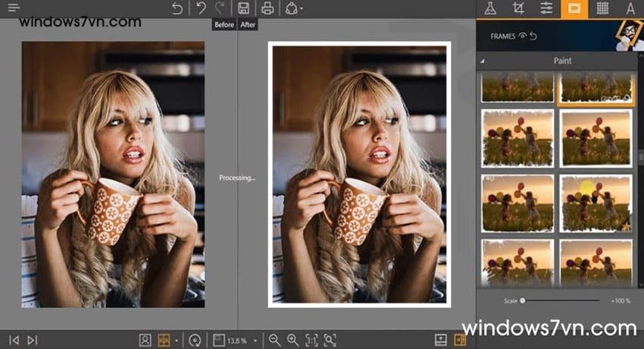Image resolution: width=644 pixels, height=349 pixels.
Task: Click the greyed redo arrow icon
Action: [x=220, y=8]
